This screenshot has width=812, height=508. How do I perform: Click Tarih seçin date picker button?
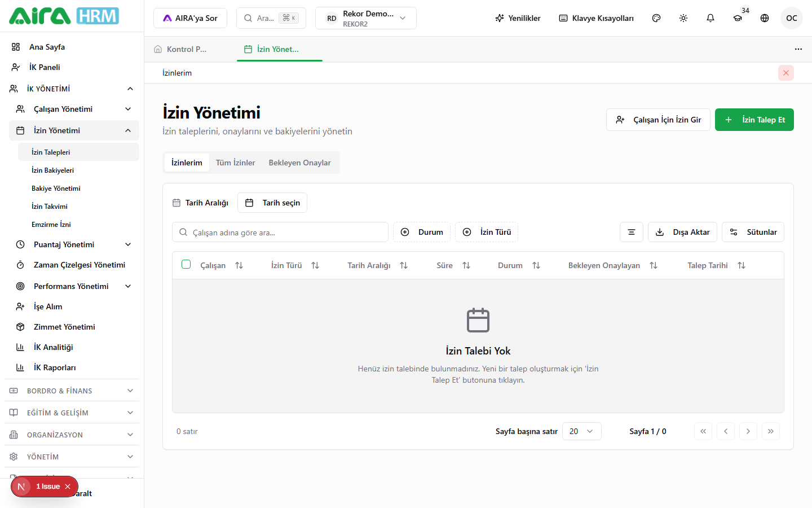pos(272,203)
